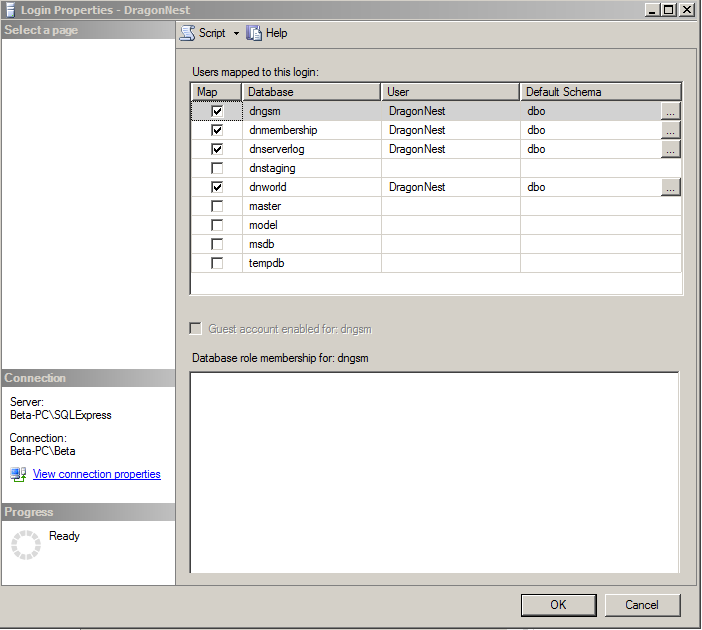Select the dnserverlog database cell
702x630 pixels.
[x=312, y=149]
